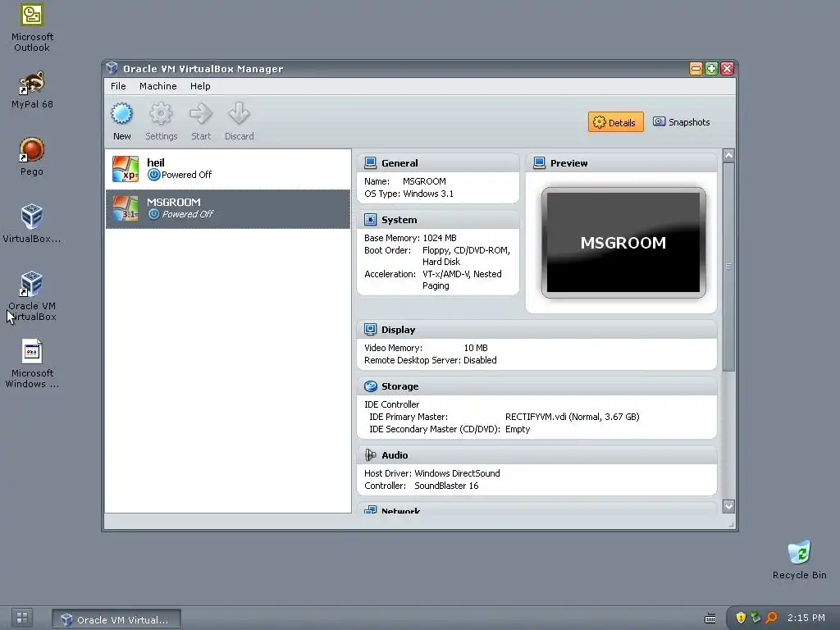Screen dimensions: 840x630
Task: Click the Display section header
Action: pyautogui.click(x=536, y=330)
